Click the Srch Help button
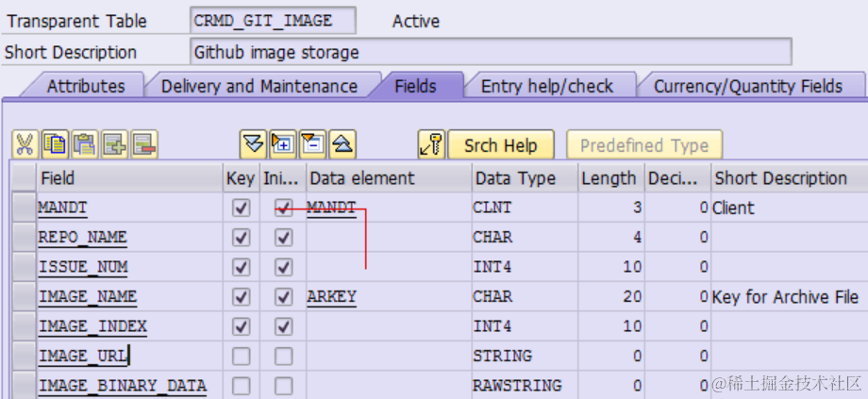868x399 pixels. (500, 145)
